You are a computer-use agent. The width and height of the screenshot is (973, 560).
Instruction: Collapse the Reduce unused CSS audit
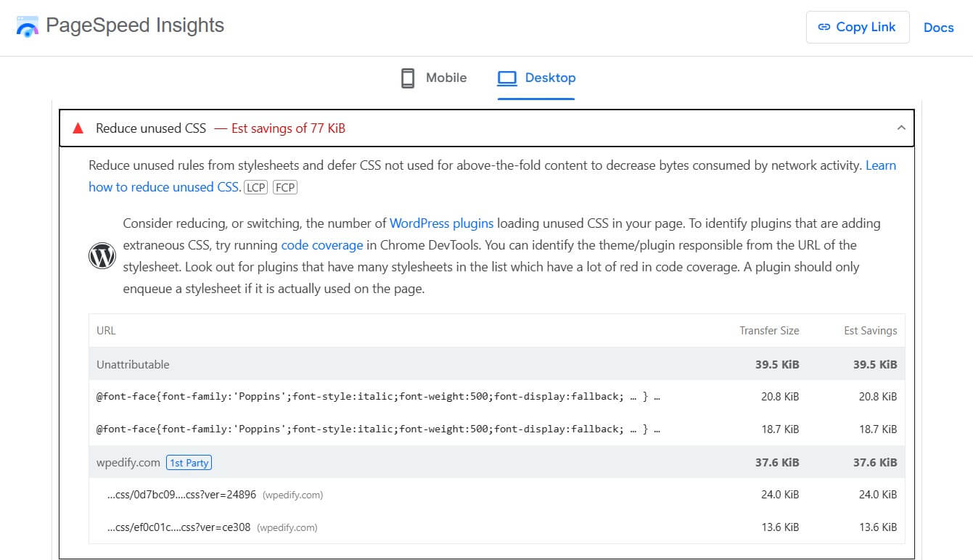point(901,128)
